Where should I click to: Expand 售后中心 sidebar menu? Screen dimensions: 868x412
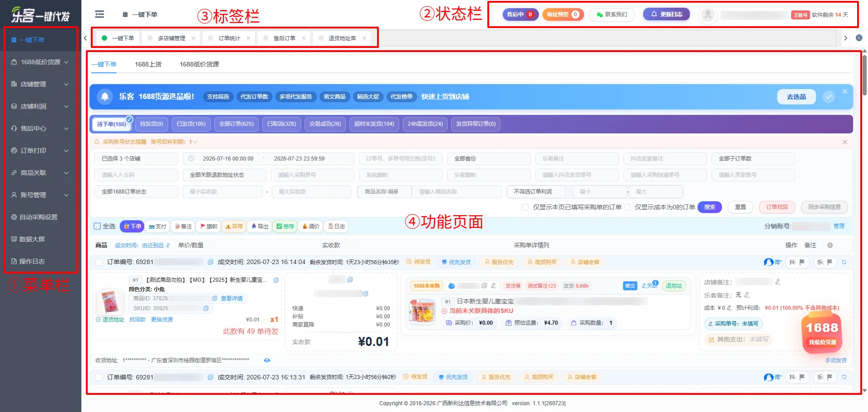click(x=41, y=128)
